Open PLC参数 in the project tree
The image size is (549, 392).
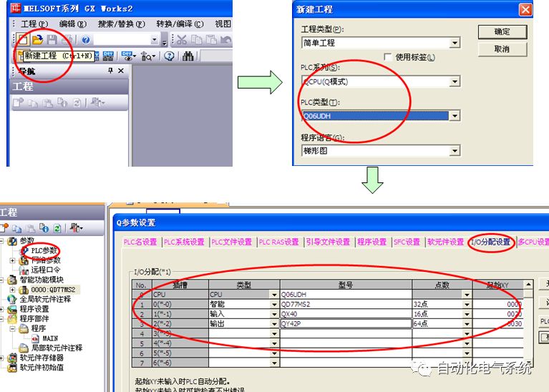44,250
